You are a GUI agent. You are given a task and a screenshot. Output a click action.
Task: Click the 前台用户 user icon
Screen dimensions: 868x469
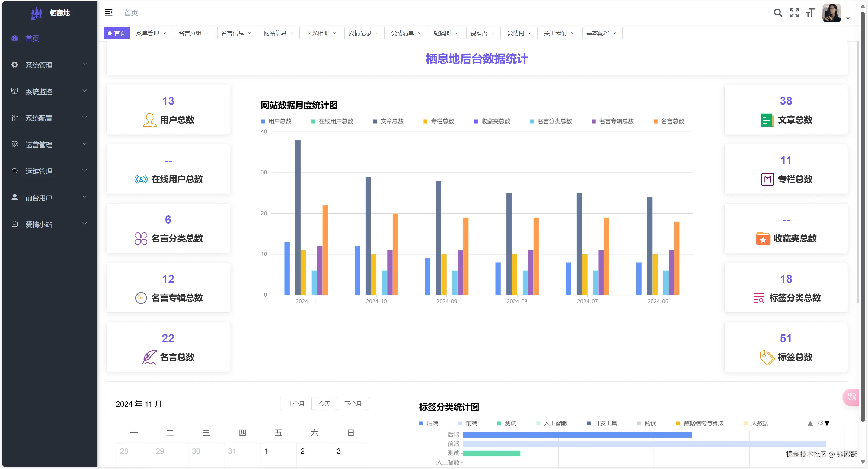[x=14, y=197]
